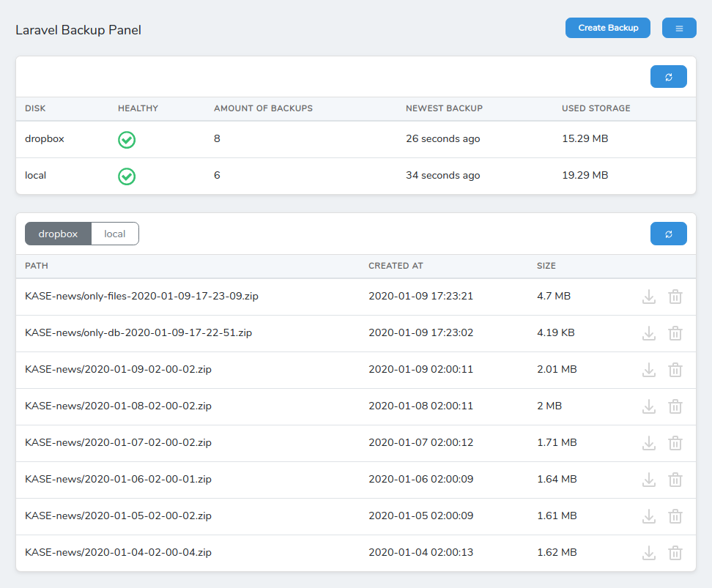Delete the 2020-01-08-02-00-02.zip backup
The height and width of the screenshot is (588, 712).
click(x=675, y=406)
